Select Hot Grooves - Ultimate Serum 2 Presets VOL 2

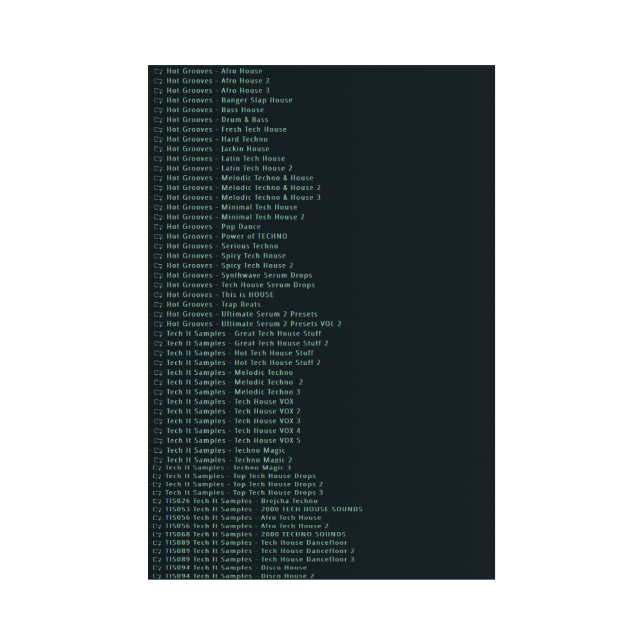click(x=254, y=324)
